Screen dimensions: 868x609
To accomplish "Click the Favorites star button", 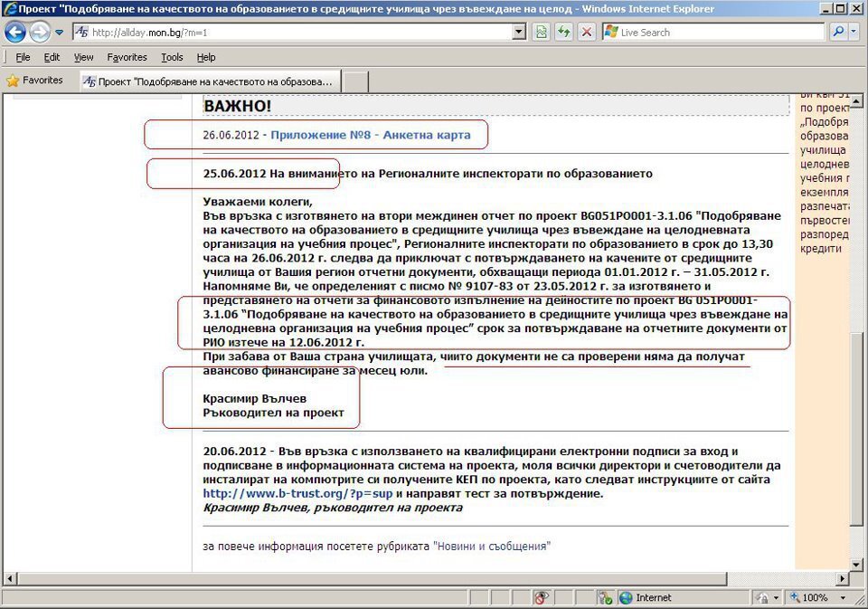I will point(34,81).
